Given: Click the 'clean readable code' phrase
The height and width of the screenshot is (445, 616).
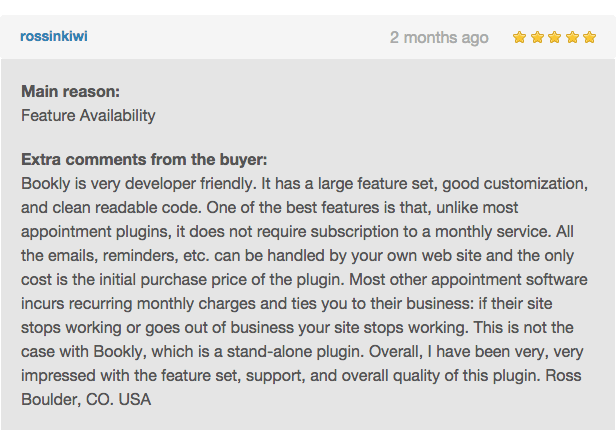Looking at the screenshot, I should coord(127,207).
